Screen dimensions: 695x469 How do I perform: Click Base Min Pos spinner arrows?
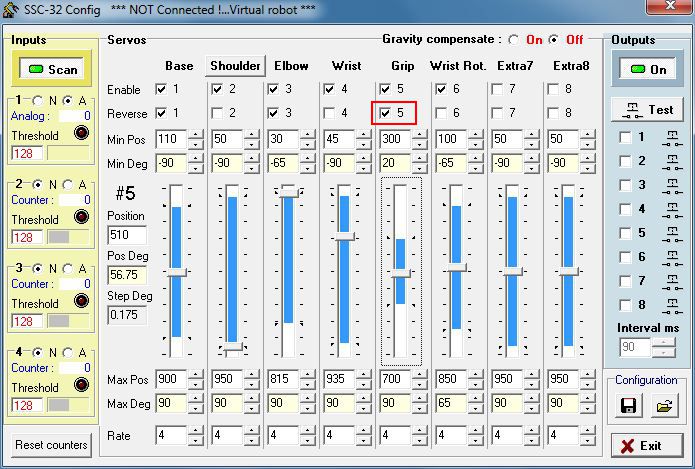[x=195, y=139]
